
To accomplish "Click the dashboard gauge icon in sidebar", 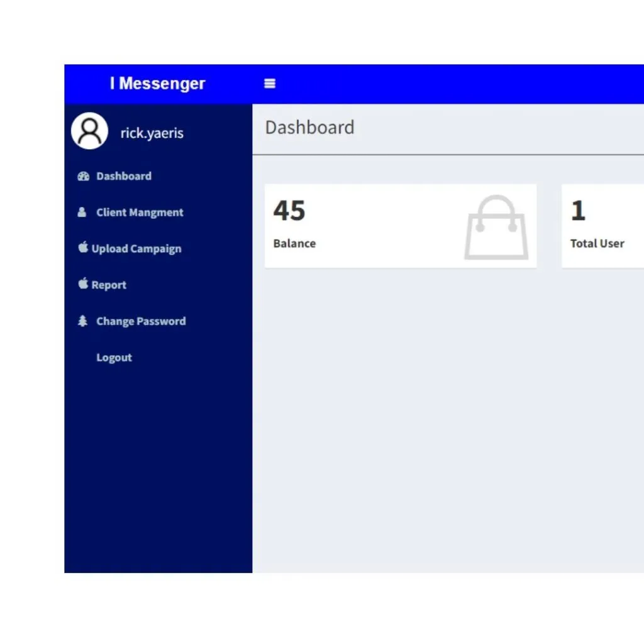I will pos(84,176).
